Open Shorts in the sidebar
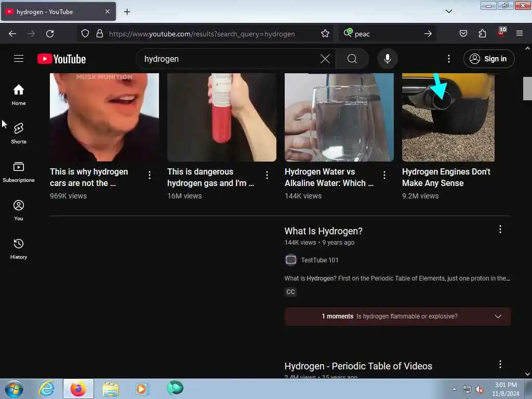Image resolution: width=532 pixels, height=399 pixels. coord(19,134)
